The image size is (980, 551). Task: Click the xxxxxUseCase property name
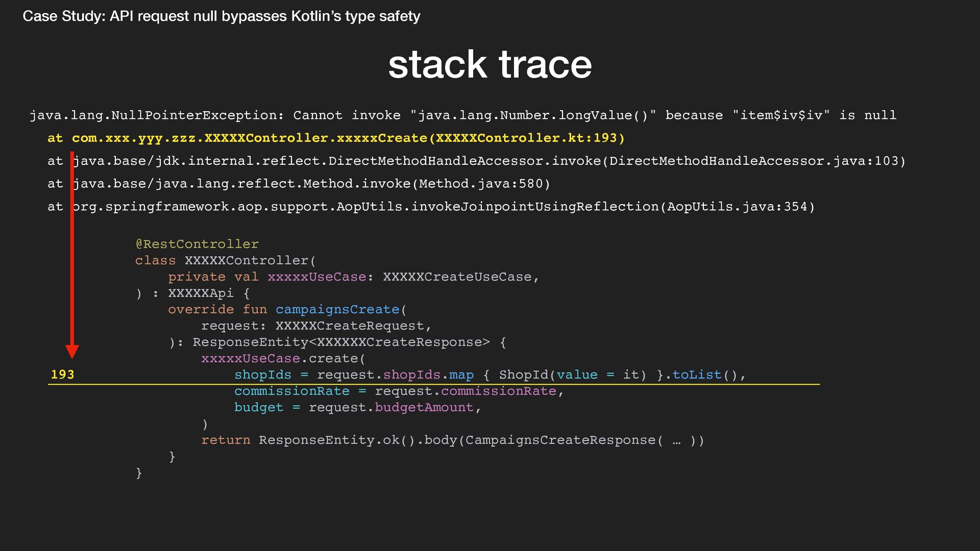coord(316,277)
